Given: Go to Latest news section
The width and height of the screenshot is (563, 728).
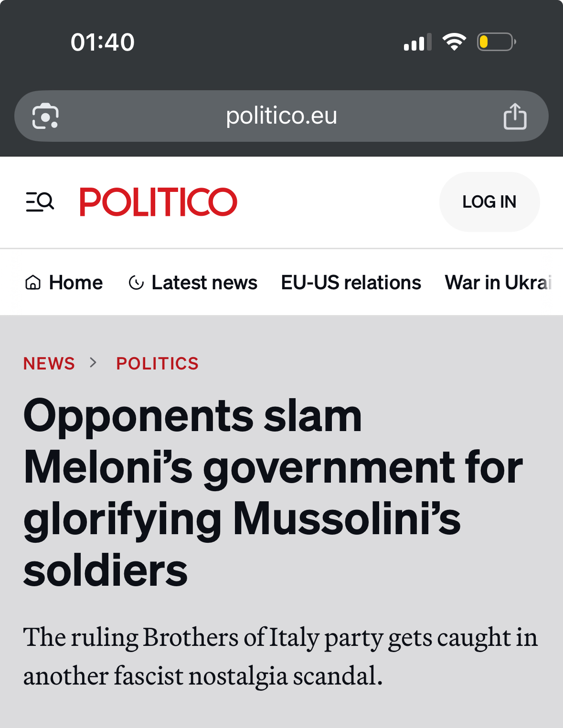Looking at the screenshot, I should (204, 283).
